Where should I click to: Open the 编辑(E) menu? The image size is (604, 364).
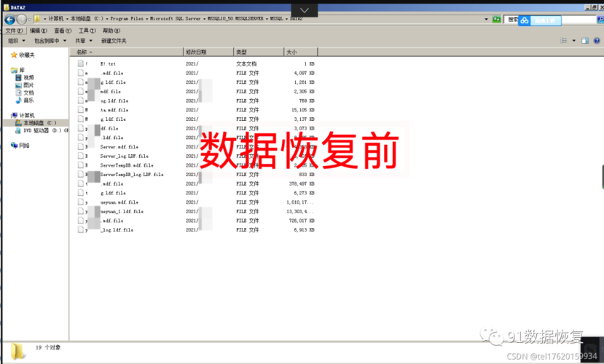click(39, 31)
